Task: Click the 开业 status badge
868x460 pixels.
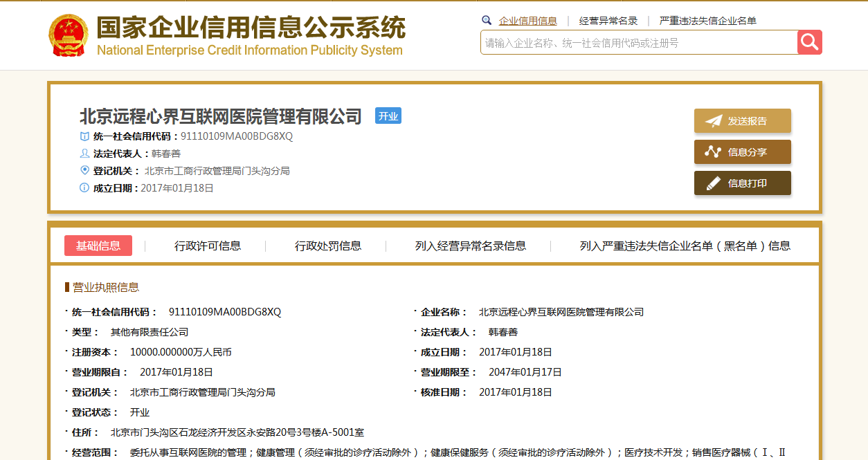Action: [x=388, y=116]
